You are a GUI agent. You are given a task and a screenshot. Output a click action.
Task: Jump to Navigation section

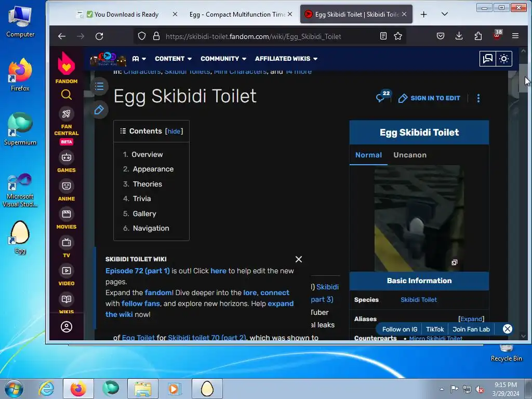pyautogui.click(x=151, y=228)
